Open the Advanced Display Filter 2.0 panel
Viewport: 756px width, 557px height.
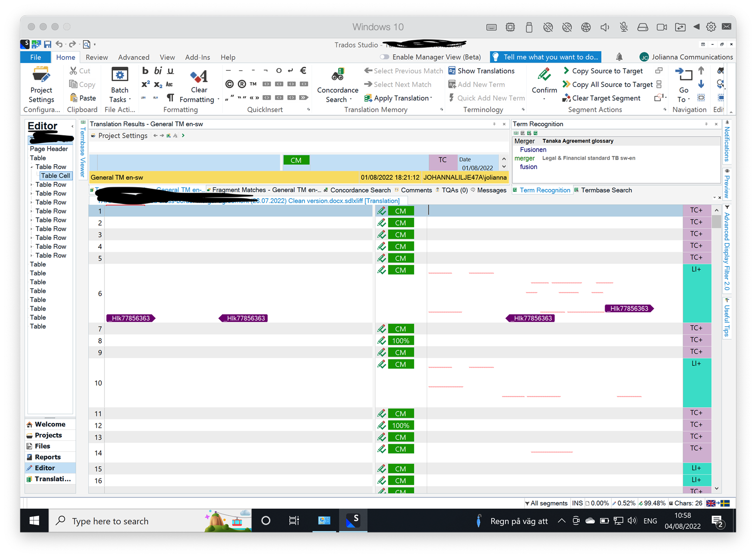727,249
